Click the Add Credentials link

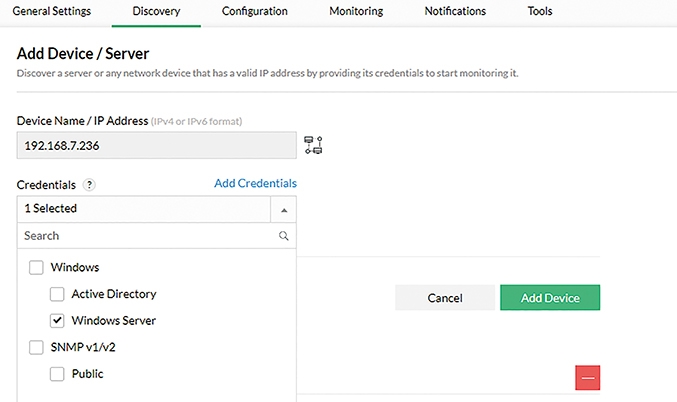tap(256, 183)
